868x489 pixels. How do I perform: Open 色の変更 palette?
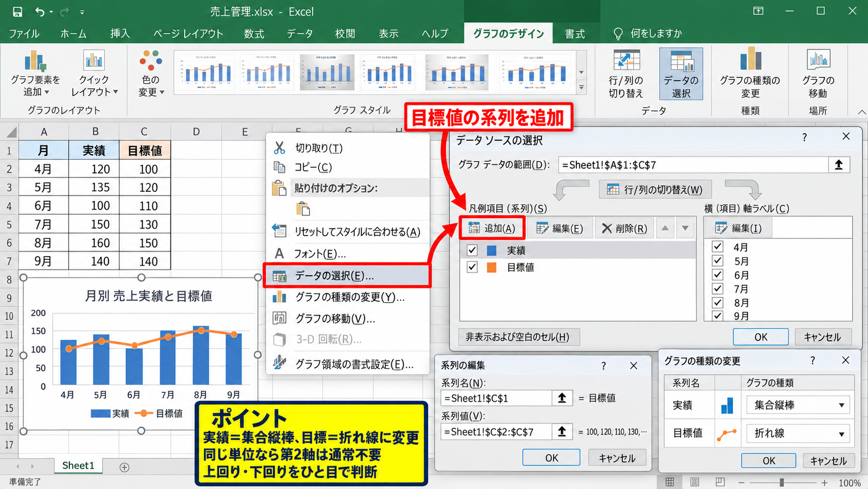pos(151,73)
